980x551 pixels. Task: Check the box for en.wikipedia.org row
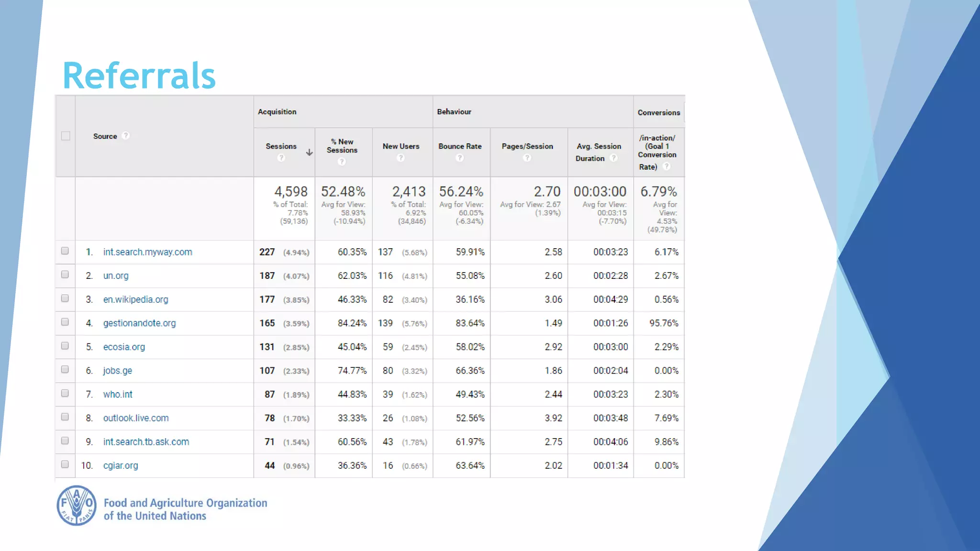click(x=65, y=298)
